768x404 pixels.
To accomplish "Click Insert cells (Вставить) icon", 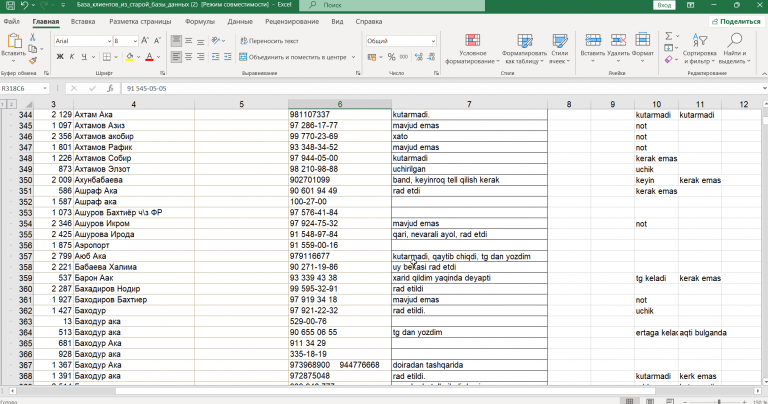I will (593, 40).
